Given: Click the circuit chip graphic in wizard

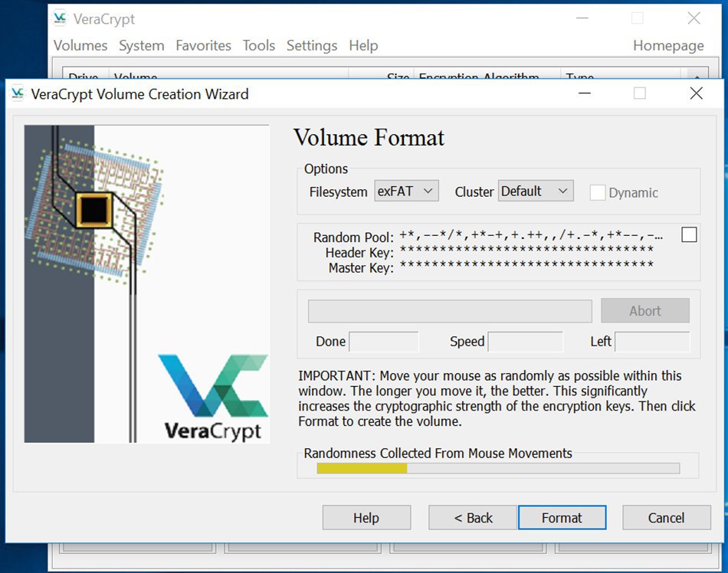Looking at the screenshot, I should tap(94, 208).
